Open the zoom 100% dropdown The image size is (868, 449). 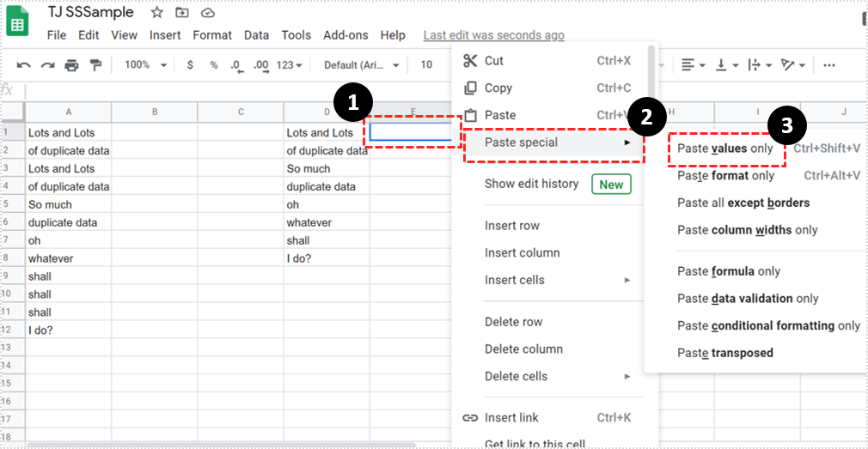coord(143,65)
